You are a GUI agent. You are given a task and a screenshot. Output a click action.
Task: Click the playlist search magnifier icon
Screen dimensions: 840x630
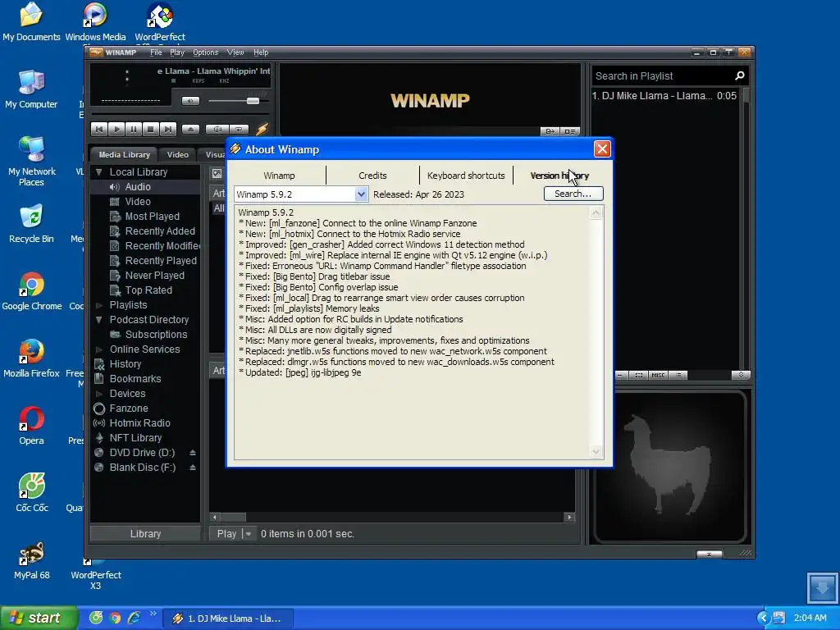pos(740,76)
